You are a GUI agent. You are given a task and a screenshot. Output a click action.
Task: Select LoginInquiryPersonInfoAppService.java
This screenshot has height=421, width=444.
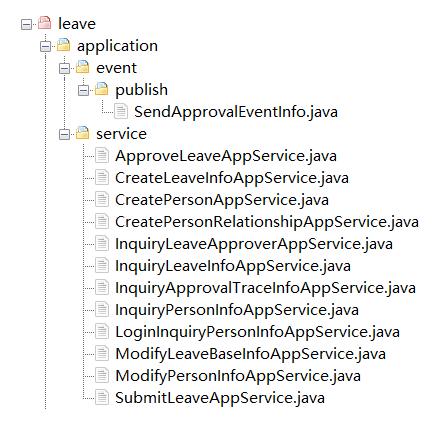[x=257, y=332]
